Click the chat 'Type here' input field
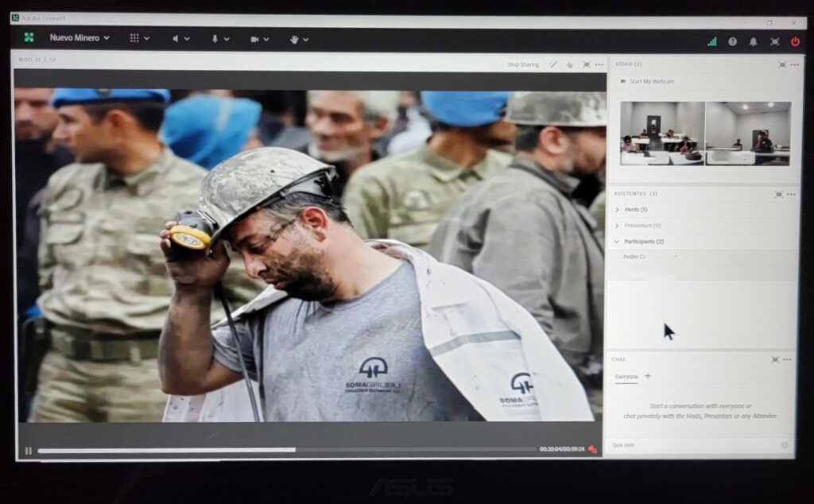 pos(692,445)
